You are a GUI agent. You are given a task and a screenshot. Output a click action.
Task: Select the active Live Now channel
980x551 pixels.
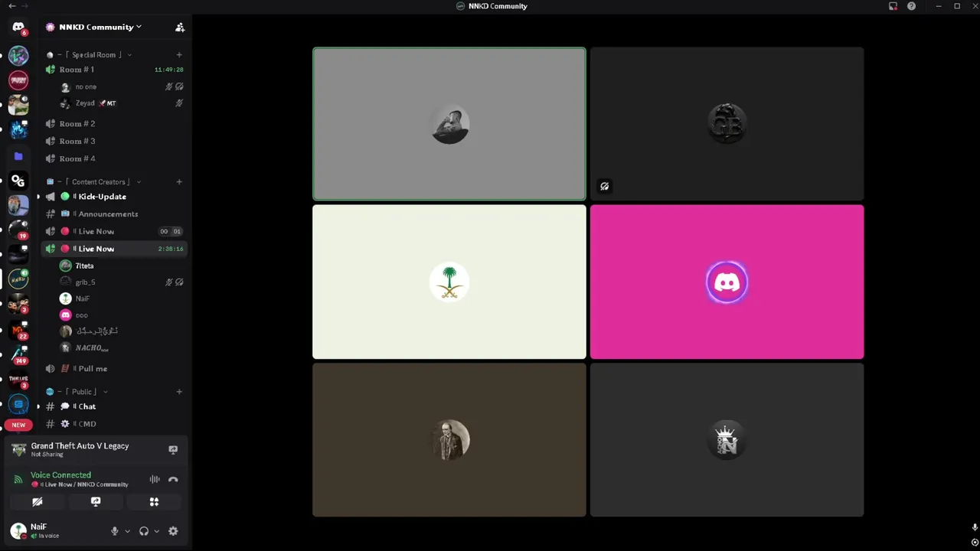click(x=113, y=249)
